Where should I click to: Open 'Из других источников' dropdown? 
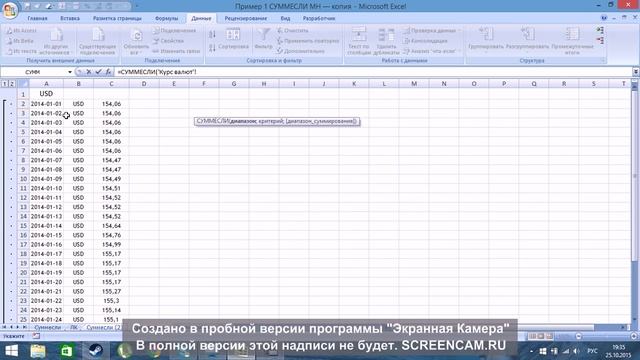pos(56,42)
